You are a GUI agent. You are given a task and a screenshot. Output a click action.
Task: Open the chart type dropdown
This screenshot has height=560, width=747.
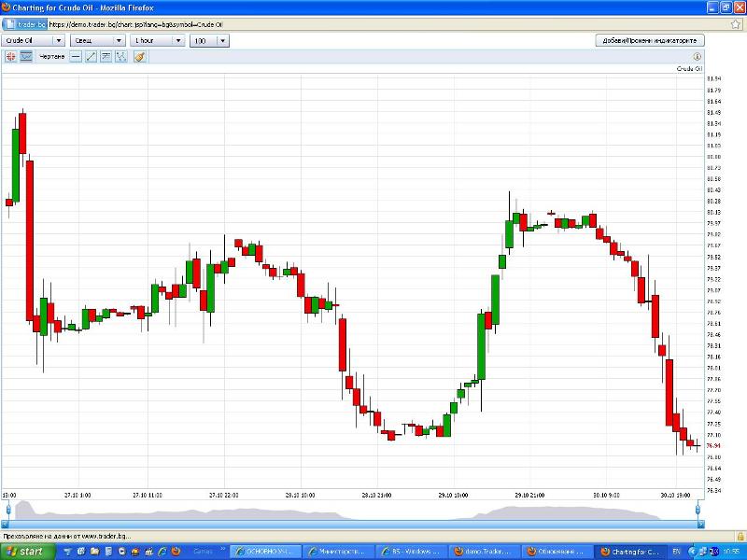(93, 40)
